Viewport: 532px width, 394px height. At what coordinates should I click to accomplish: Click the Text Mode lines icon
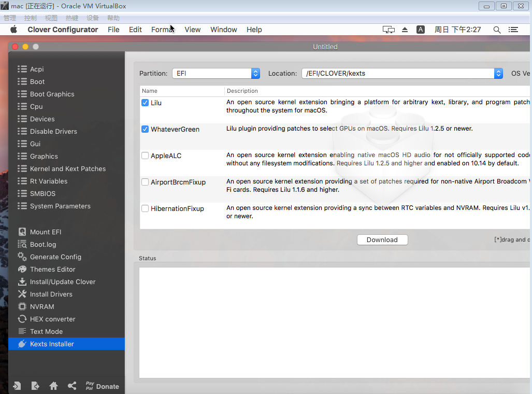[x=22, y=331]
